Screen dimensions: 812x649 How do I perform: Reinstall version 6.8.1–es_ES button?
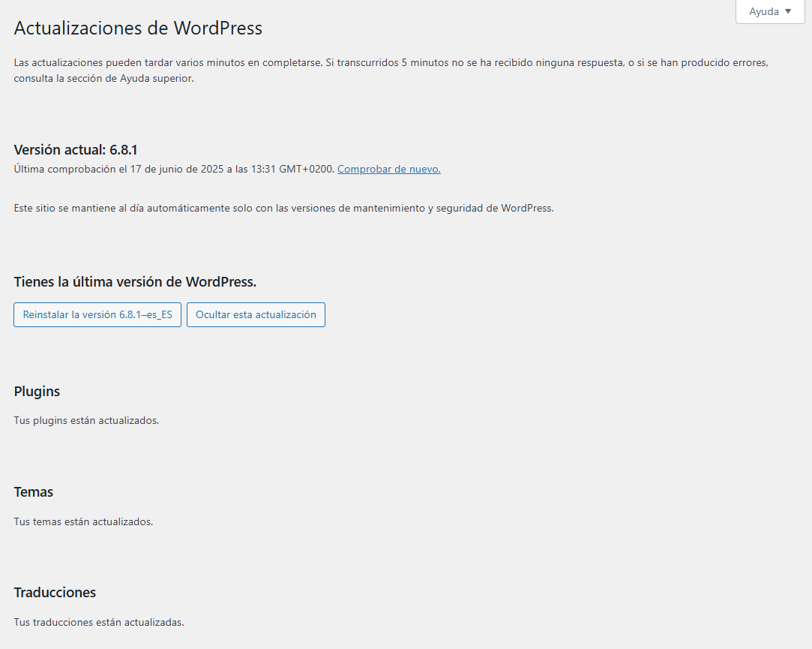[97, 314]
